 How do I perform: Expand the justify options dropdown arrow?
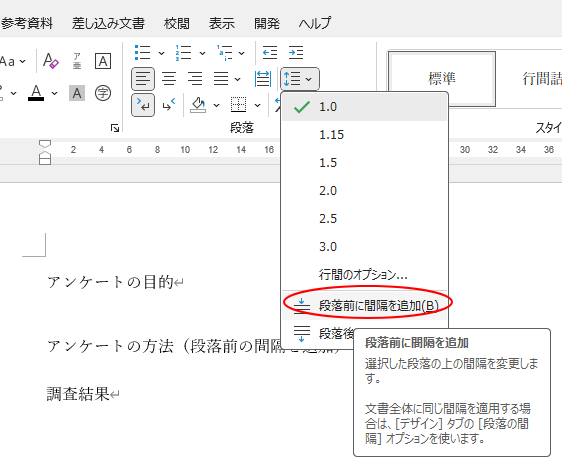pos(238,79)
